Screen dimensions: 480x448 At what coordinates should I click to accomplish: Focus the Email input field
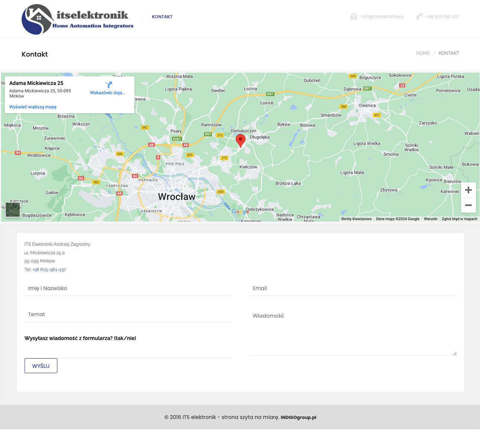(353, 288)
